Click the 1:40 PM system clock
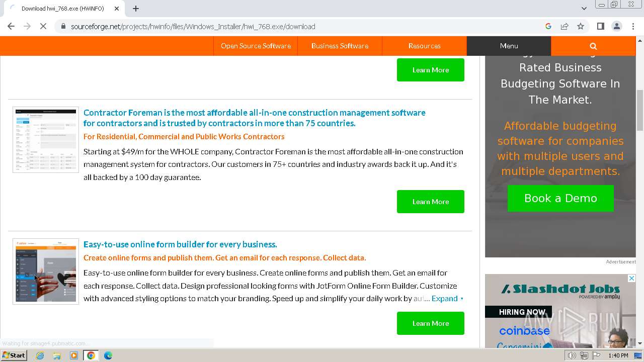This screenshot has height=362, width=644. coord(618,355)
